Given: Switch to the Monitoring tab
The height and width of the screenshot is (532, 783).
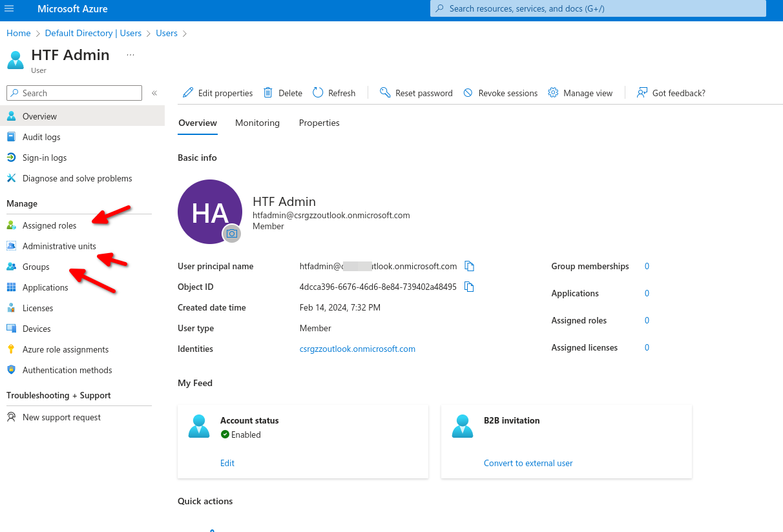Looking at the screenshot, I should point(257,123).
